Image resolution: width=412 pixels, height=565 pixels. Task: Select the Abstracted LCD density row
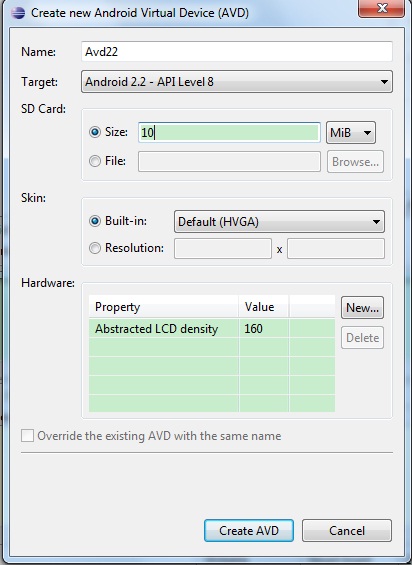tap(212, 328)
